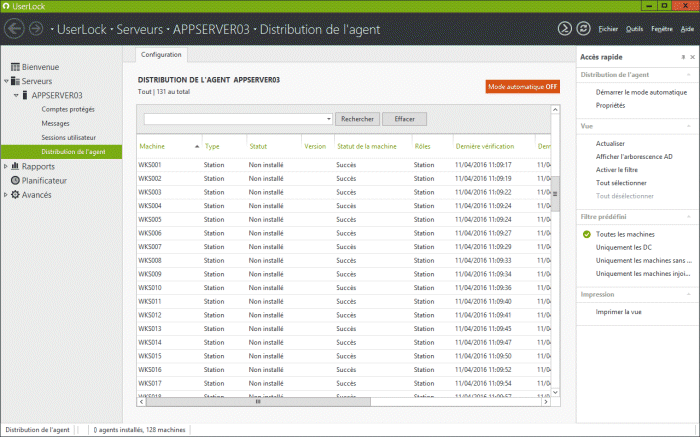Click the UserLock logo in title bar
The image size is (700, 437).
(x=6, y=6)
